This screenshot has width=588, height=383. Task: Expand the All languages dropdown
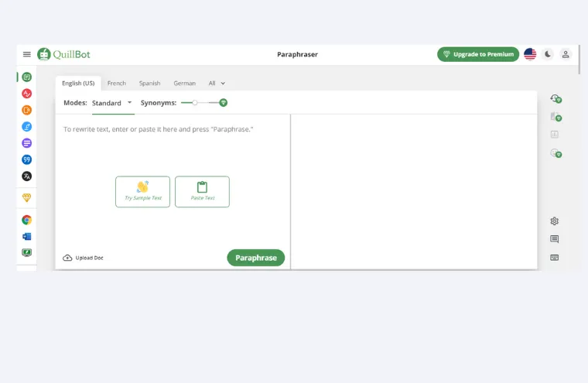[217, 84]
